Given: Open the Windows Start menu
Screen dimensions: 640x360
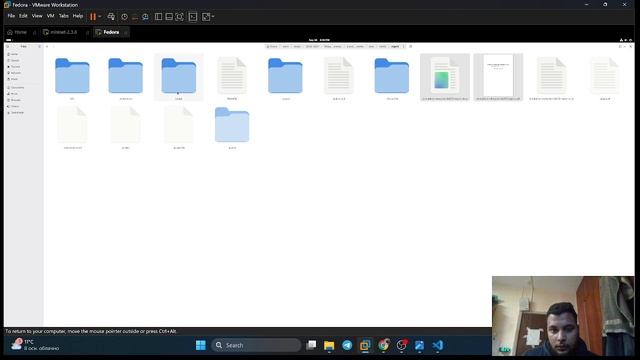Looking at the screenshot, I should click(x=201, y=345).
